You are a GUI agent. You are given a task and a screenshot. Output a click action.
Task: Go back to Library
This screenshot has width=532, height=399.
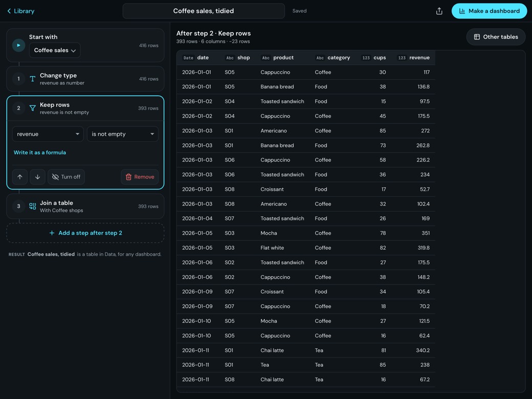[x=20, y=11]
